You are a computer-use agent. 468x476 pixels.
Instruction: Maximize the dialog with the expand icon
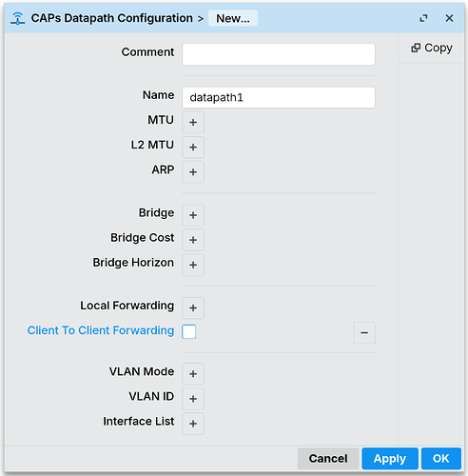[x=423, y=18]
